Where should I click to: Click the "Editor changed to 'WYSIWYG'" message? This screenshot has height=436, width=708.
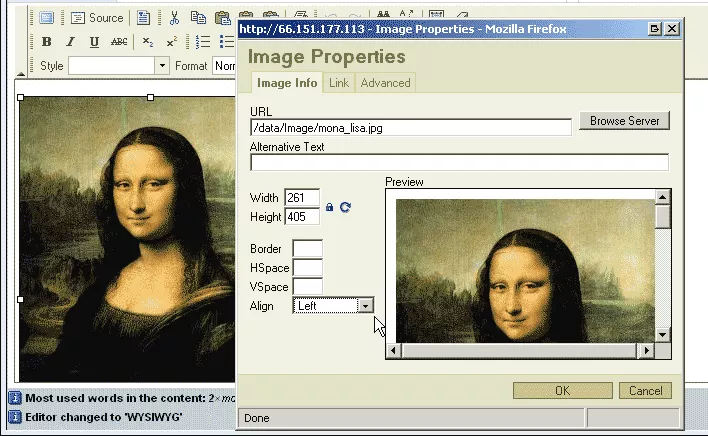104,417
